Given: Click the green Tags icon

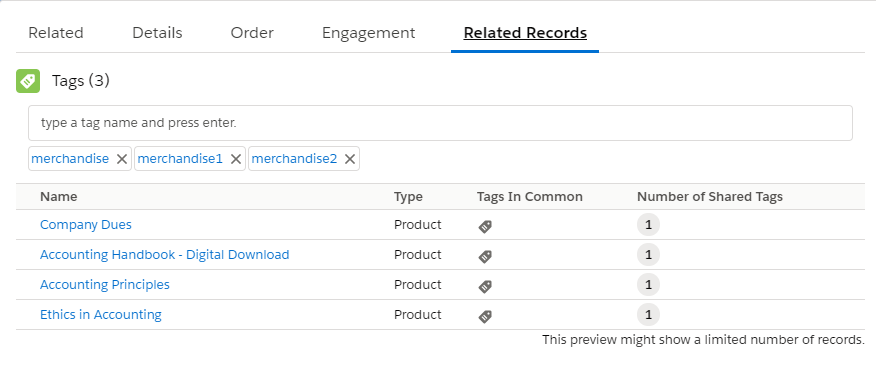Looking at the screenshot, I should (x=28, y=81).
